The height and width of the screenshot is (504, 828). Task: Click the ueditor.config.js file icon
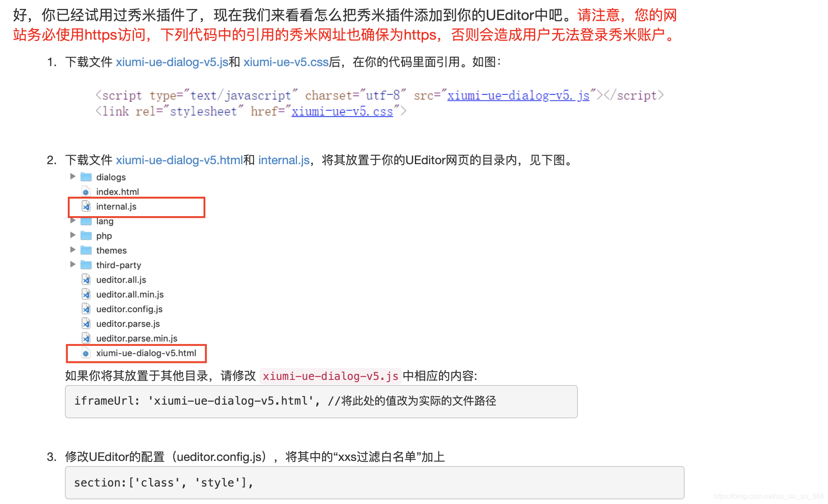click(86, 309)
